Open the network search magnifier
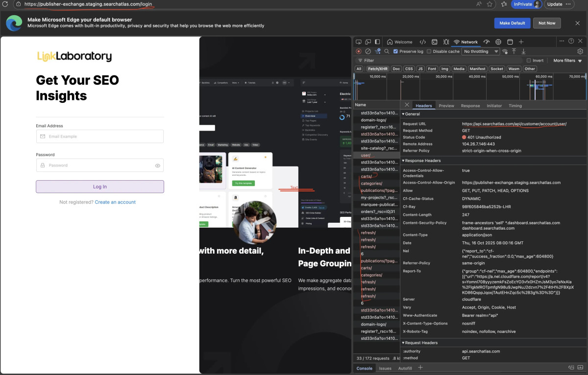This screenshot has width=588, height=375. (x=387, y=51)
